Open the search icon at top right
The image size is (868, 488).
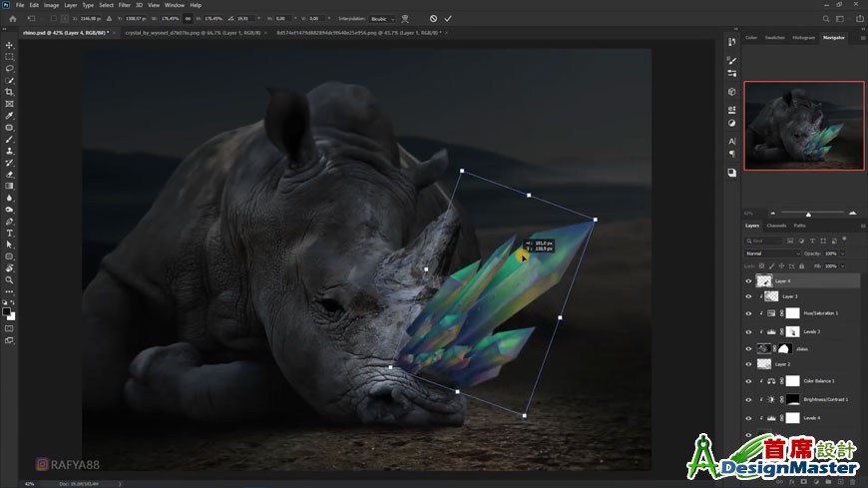click(x=826, y=19)
